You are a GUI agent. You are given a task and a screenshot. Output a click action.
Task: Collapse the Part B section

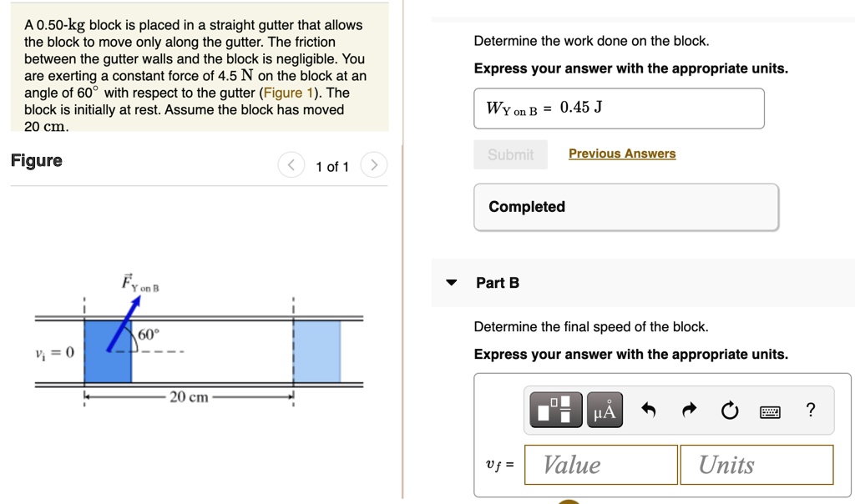point(452,283)
